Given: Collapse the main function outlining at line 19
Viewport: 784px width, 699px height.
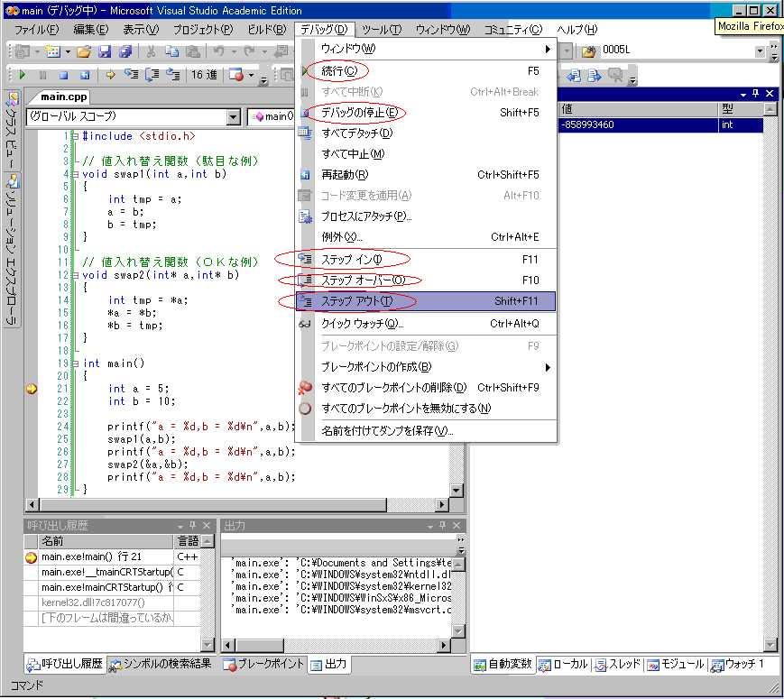Looking at the screenshot, I should [76, 363].
